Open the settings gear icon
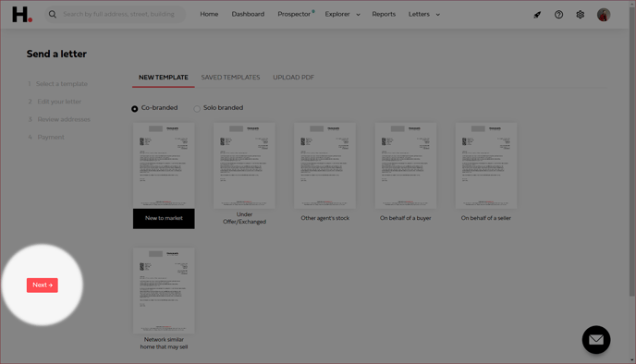This screenshot has width=636, height=364. [x=580, y=15]
